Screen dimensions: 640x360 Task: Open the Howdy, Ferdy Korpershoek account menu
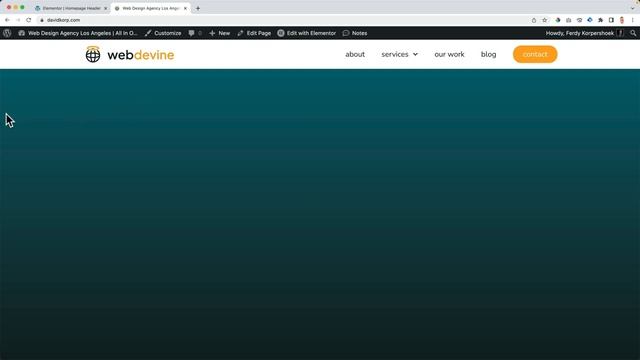coord(584,33)
